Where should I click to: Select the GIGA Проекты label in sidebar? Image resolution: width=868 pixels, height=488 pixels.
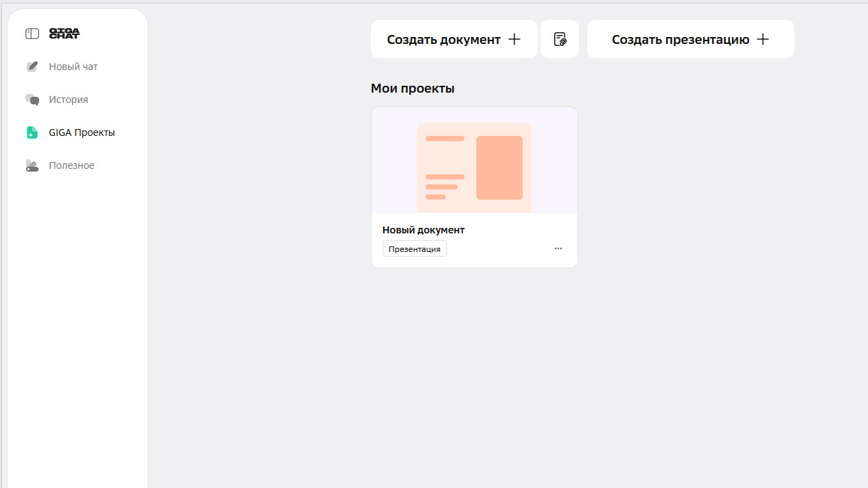(82, 132)
